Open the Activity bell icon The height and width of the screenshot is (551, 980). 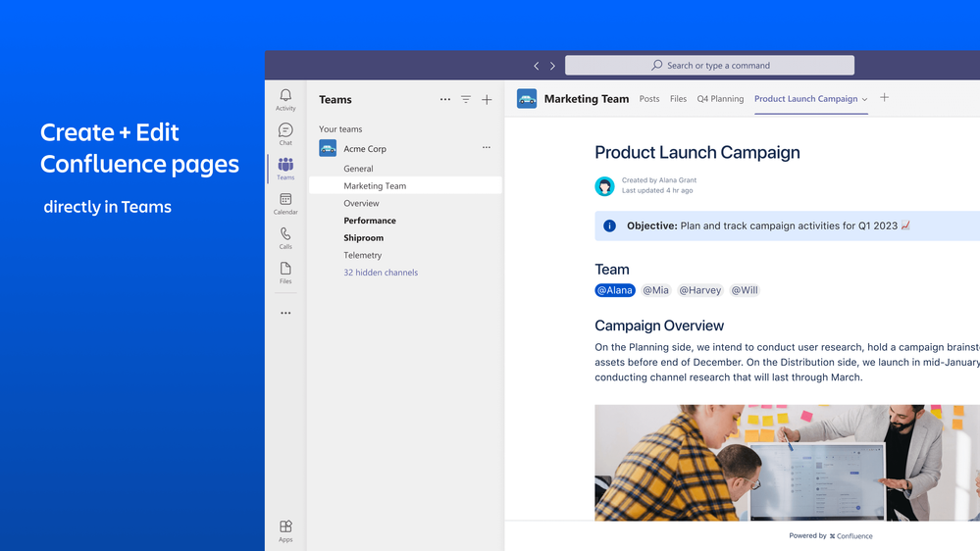(x=285, y=99)
